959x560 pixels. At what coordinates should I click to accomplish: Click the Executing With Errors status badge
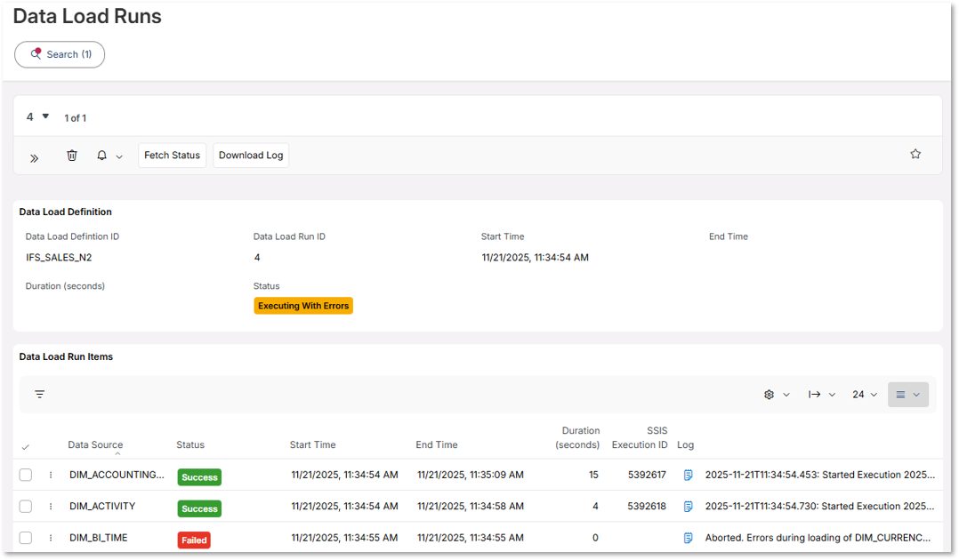303,306
